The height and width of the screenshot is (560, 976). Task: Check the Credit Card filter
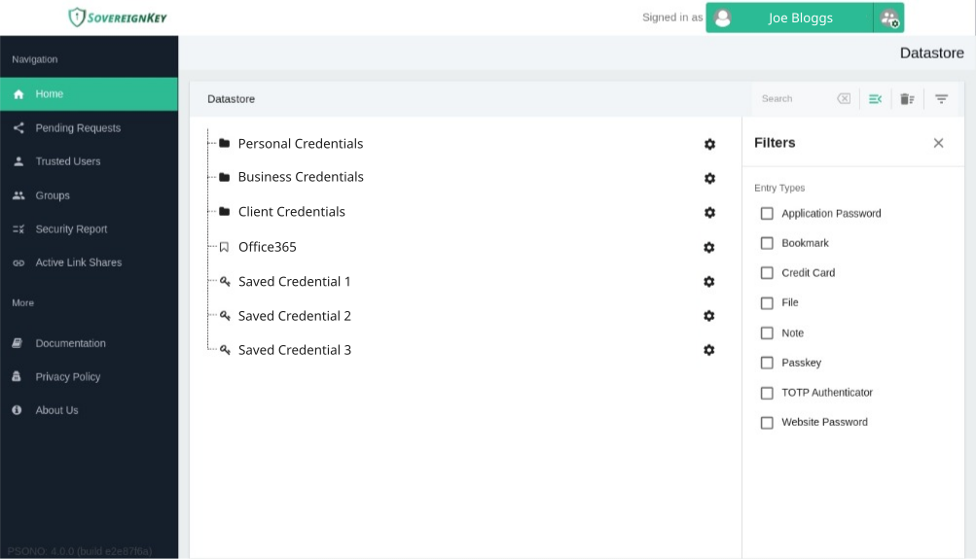click(x=767, y=273)
